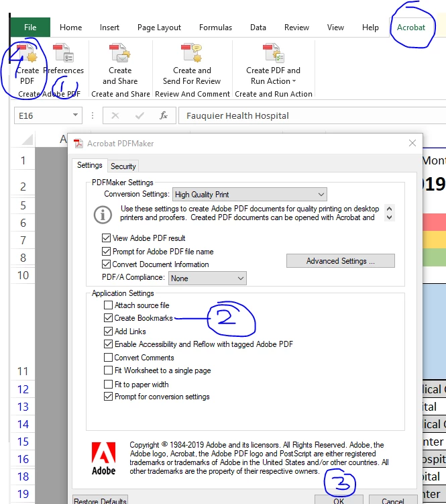The width and height of the screenshot is (446, 504).
Task: Select the Acrobat ribbon tab
Action: 410,28
